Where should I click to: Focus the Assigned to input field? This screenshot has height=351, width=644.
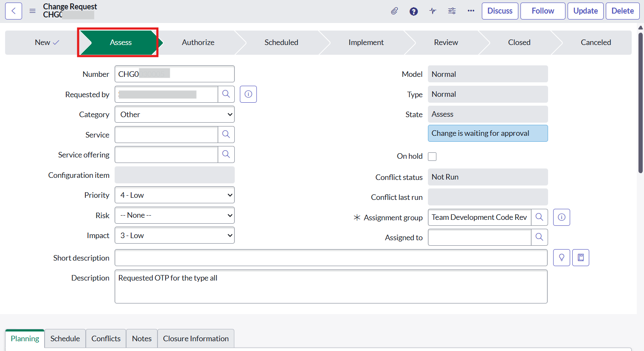tap(480, 237)
